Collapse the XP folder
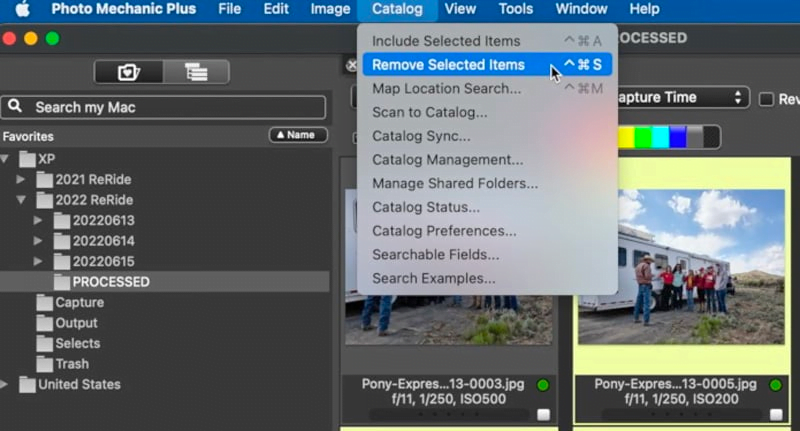 (5, 159)
